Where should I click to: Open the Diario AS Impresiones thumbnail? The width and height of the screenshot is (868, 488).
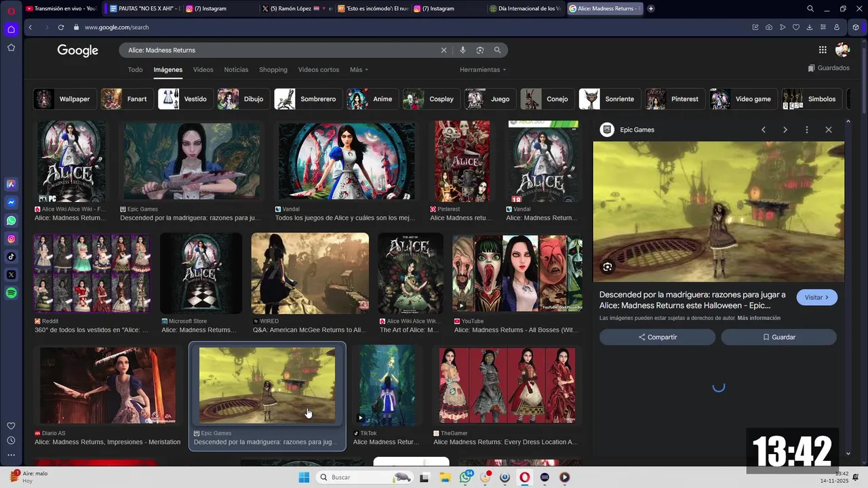click(108, 386)
